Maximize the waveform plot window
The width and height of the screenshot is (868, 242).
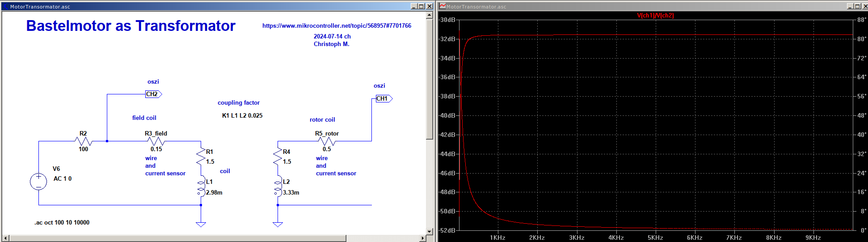pos(857,6)
